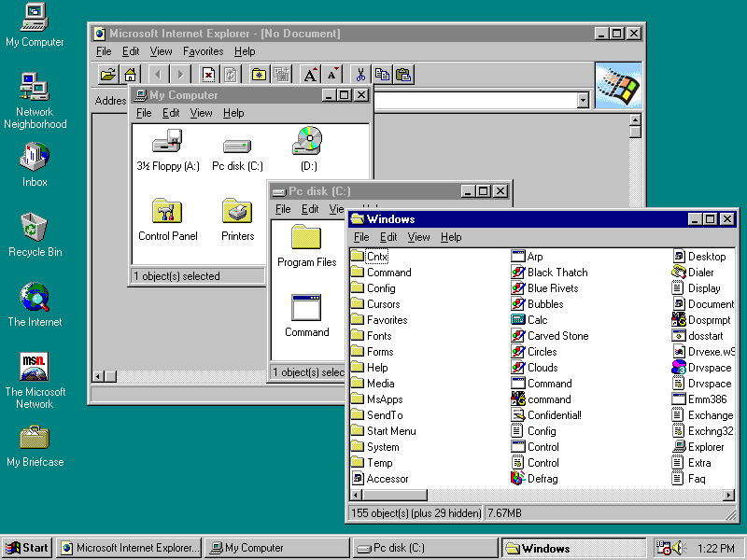
Task: Open the Help menu in My Computer window
Action: point(233,113)
